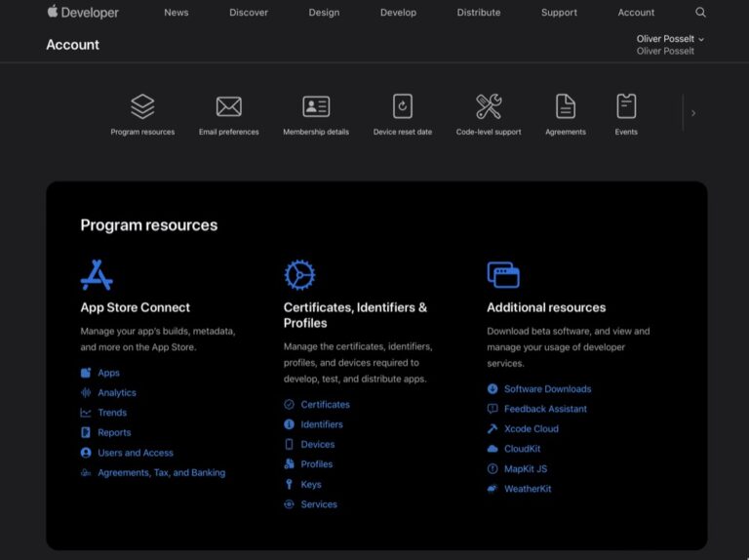Click the App Store Connect logo icon

click(97, 275)
